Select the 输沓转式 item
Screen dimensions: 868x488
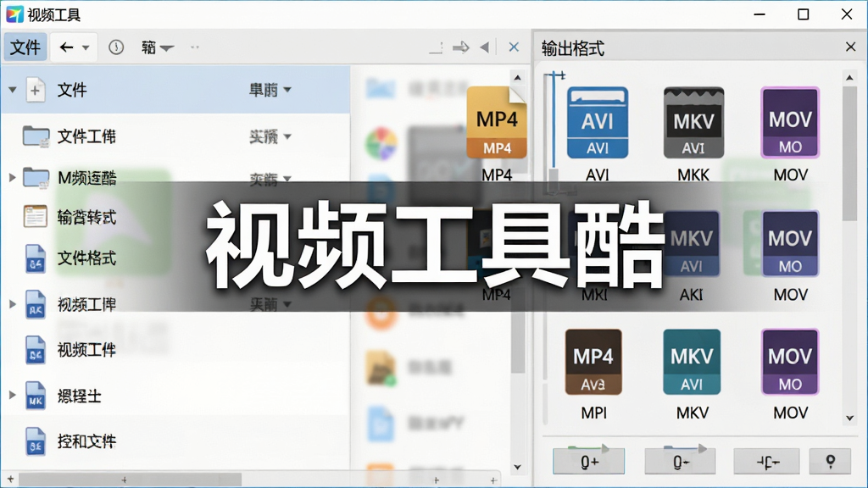pos(86,217)
